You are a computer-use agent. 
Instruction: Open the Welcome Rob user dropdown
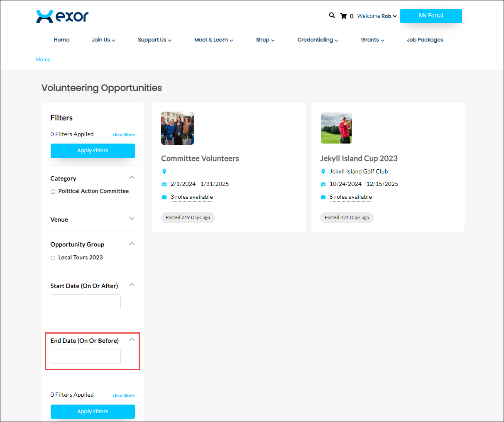[377, 16]
